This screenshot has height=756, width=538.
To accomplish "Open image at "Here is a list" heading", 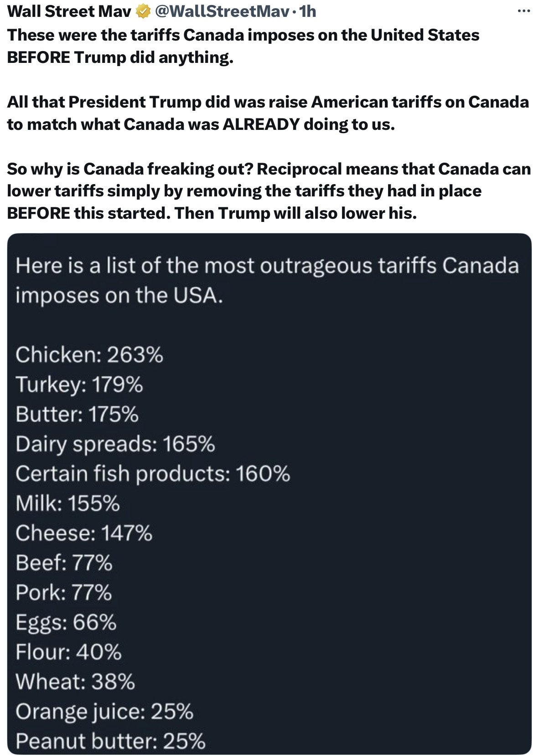I will [267, 280].
